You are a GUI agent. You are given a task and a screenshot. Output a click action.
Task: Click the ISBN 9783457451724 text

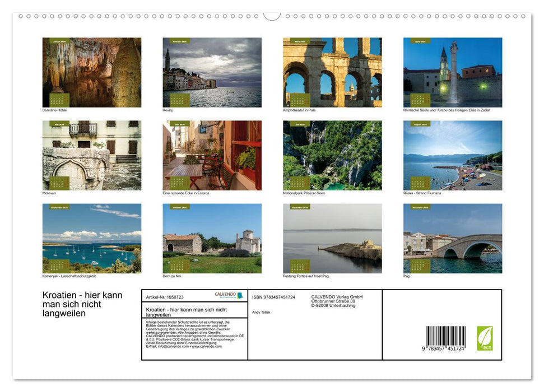pyautogui.click(x=273, y=296)
